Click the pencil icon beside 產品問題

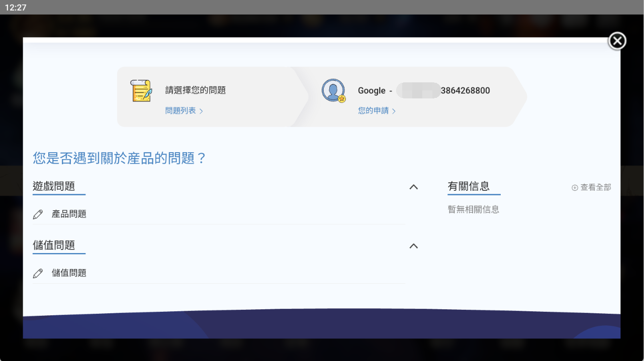38,214
